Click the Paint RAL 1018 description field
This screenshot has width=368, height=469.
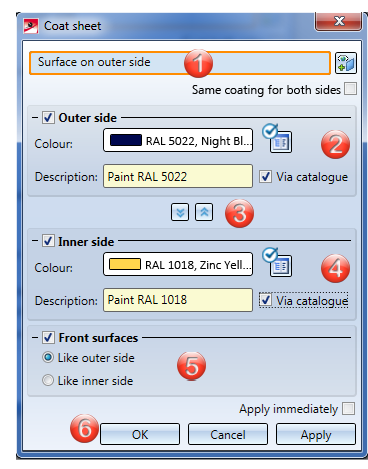point(178,300)
